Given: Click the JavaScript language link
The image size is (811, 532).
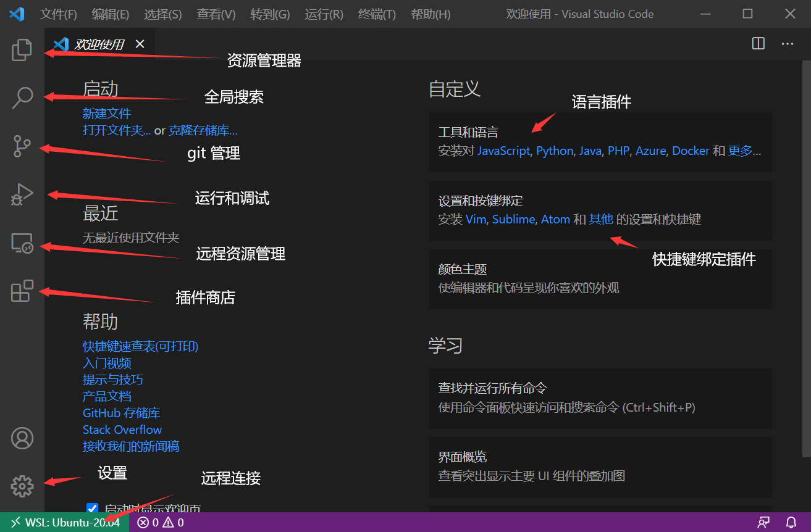Looking at the screenshot, I should 503,151.
